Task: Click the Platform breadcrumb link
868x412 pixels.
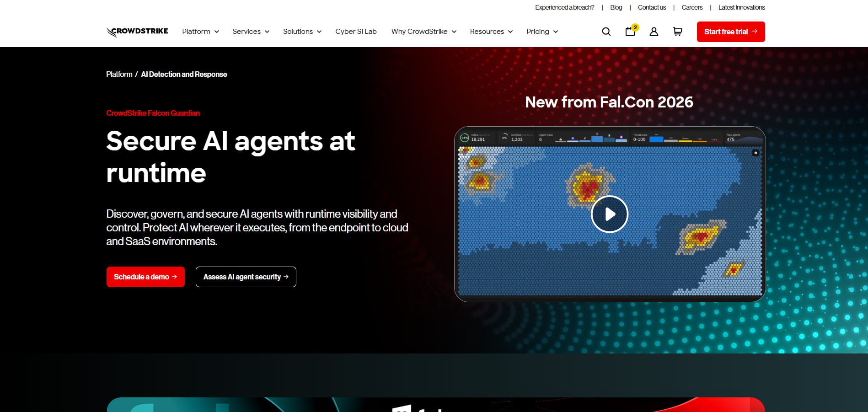Action: 119,74
